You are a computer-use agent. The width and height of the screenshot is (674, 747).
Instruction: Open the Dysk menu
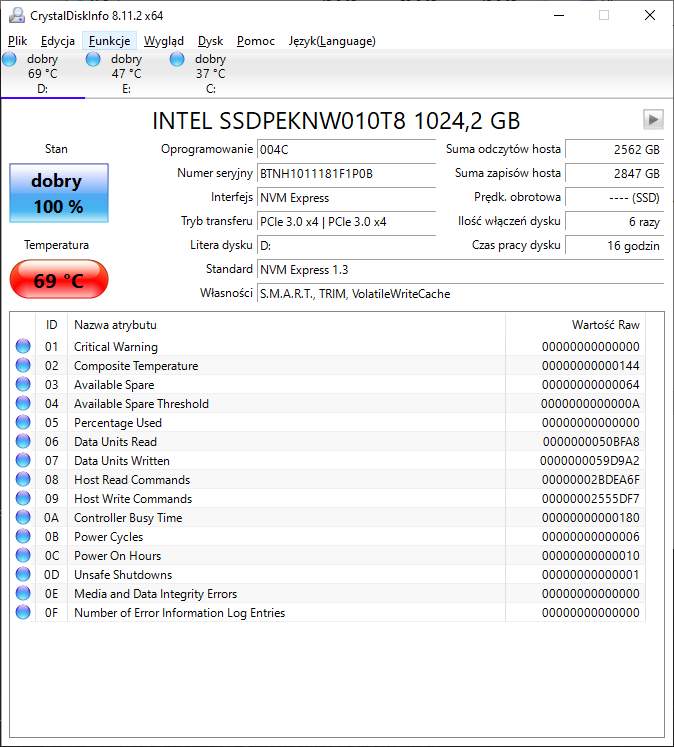[211, 41]
